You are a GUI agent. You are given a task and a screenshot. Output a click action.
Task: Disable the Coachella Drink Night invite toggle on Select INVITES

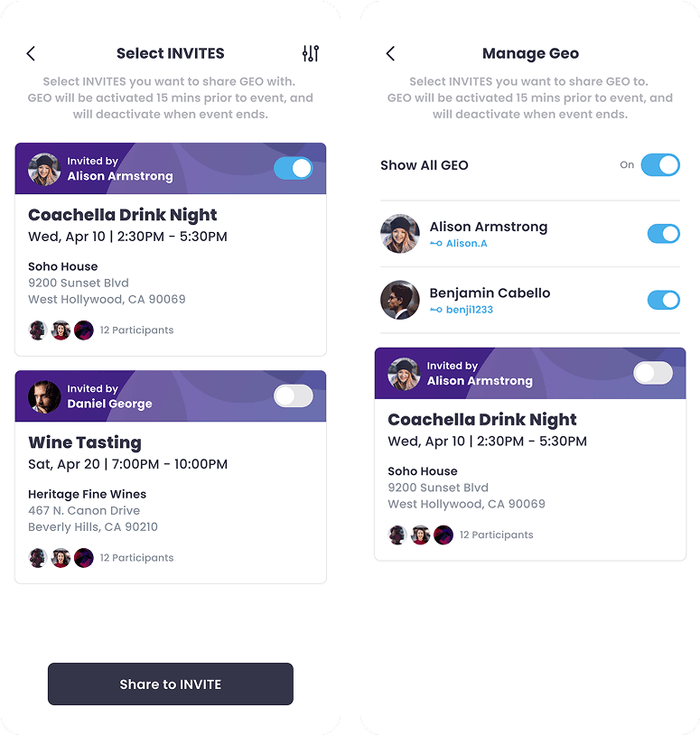[x=294, y=168]
